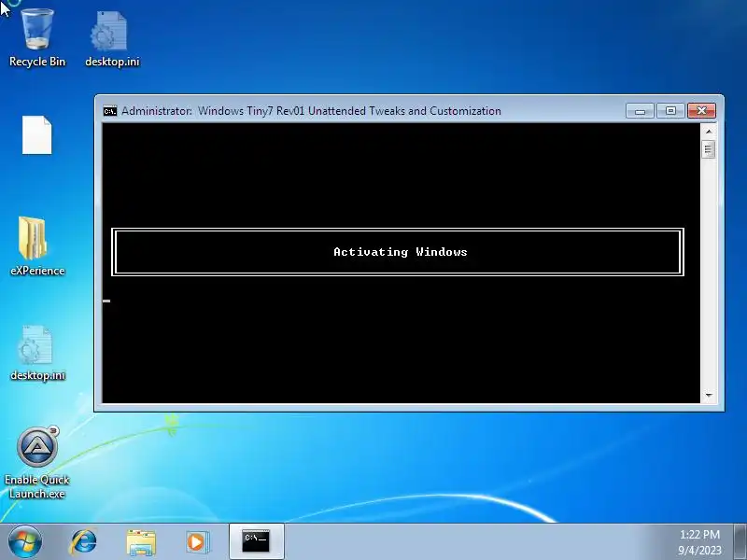Select the unnamed blank file icon on desktop
The width and height of the screenshot is (747, 560).
coord(37,135)
